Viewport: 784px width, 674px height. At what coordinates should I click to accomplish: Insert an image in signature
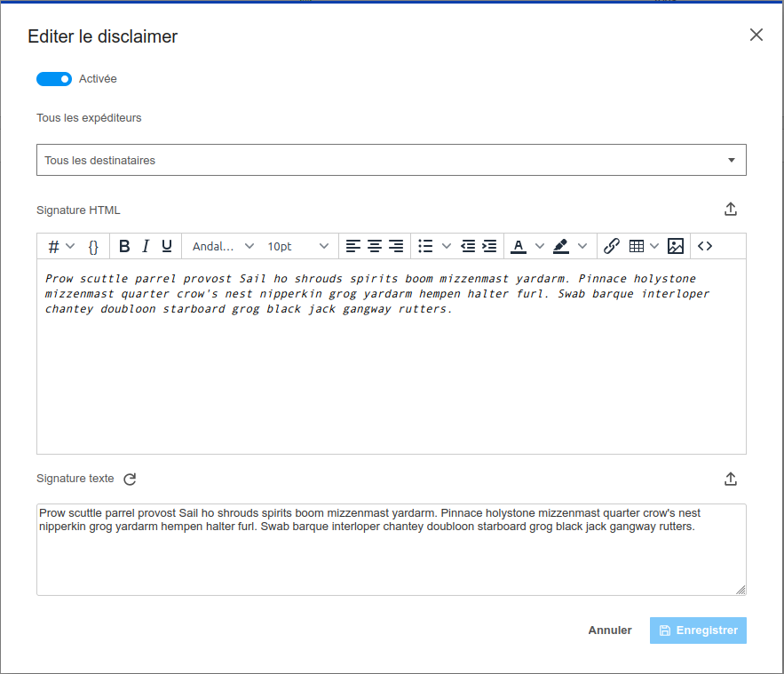[x=676, y=246]
